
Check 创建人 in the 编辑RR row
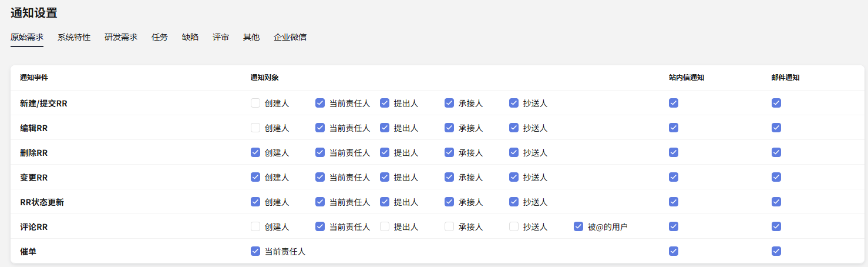click(255, 128)
